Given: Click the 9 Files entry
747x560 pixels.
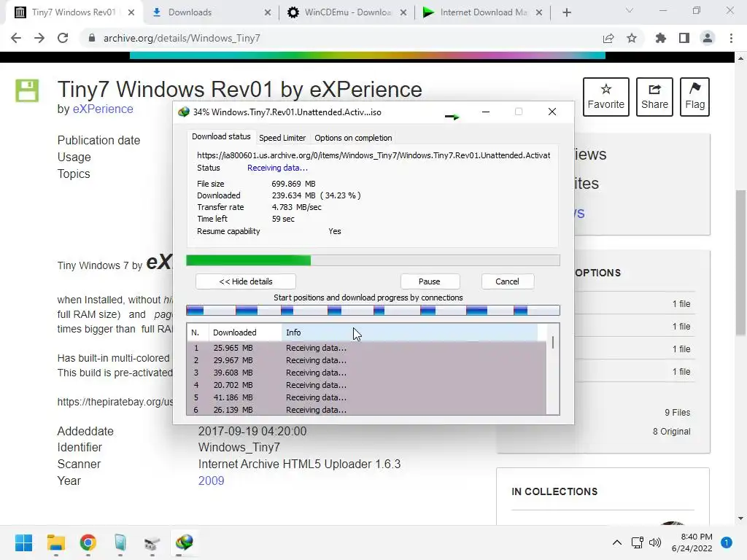Looking at the screenshot, I should pyautogui.click(x=678, y=413).
